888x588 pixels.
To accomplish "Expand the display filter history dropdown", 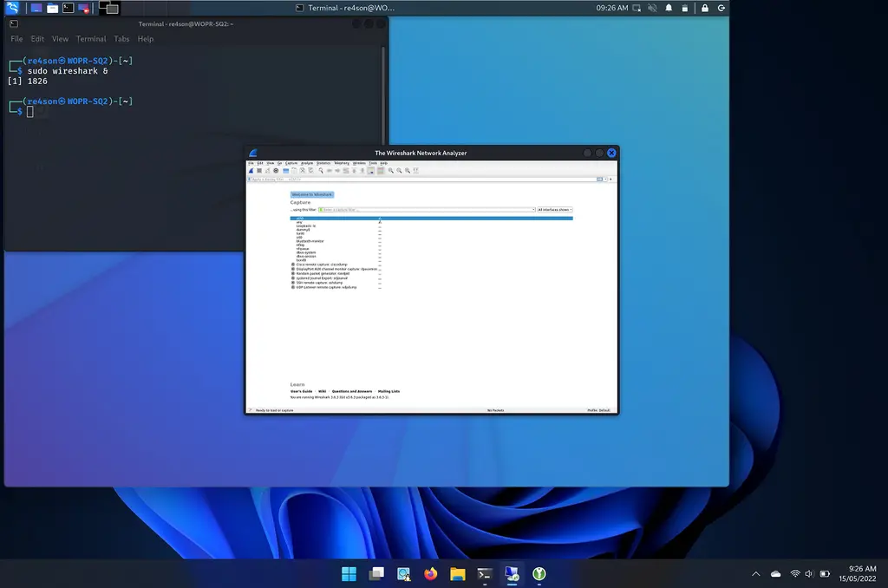I will [x=605, y=180].
